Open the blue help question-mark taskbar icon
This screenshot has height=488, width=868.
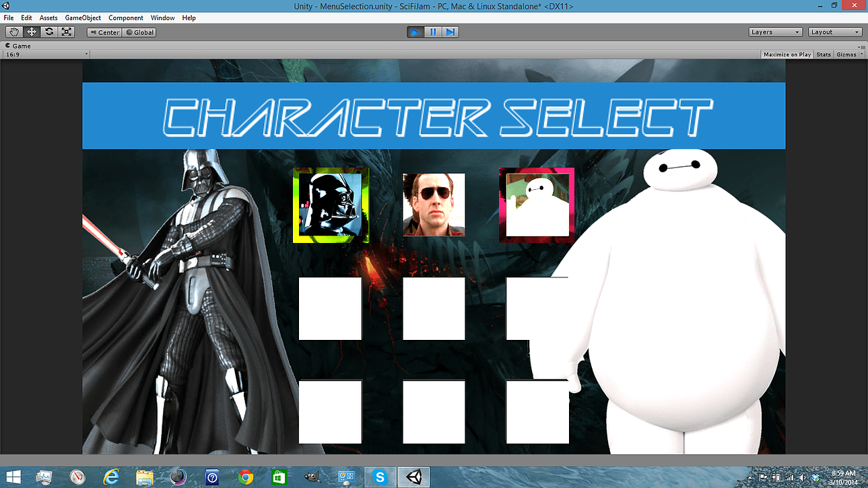point(212,477)
